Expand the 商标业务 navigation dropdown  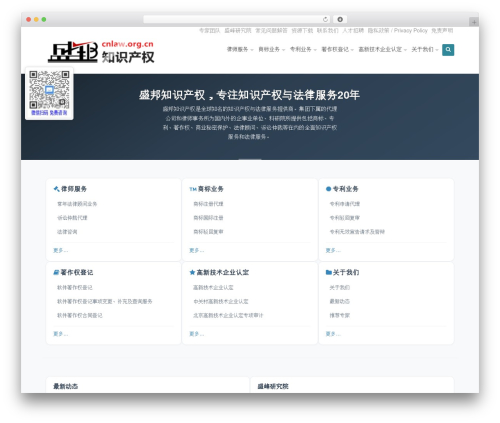[271, 49]
